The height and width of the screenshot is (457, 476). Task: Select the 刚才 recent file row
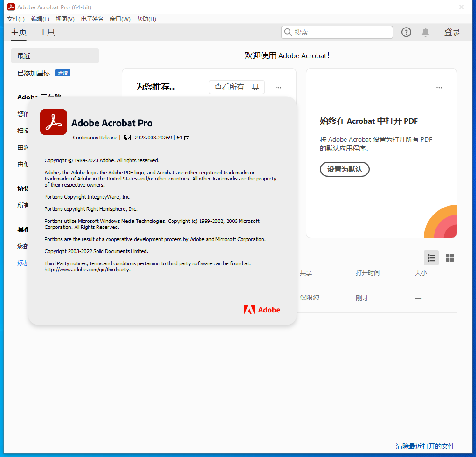(362, 298)
